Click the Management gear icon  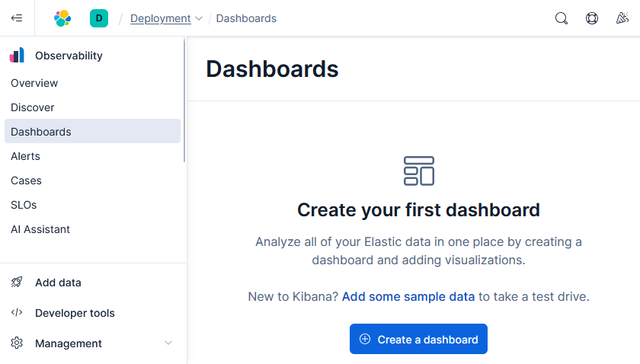click(17, 343)
